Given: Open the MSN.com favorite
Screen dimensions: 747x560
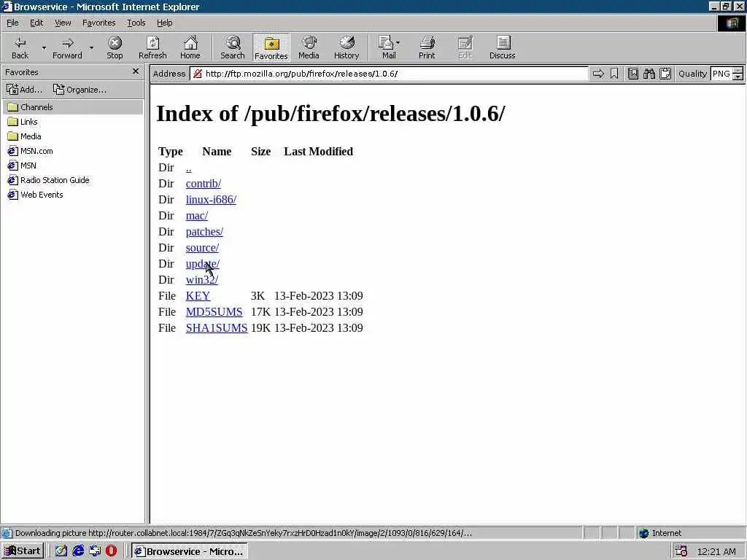Looking at the screenshot, I should click(30, 151).
